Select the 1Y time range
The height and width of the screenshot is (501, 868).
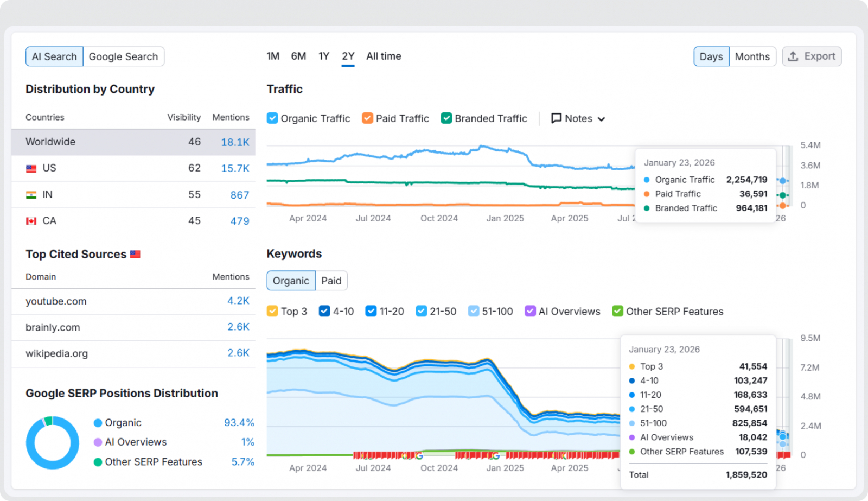pos(324,56)
